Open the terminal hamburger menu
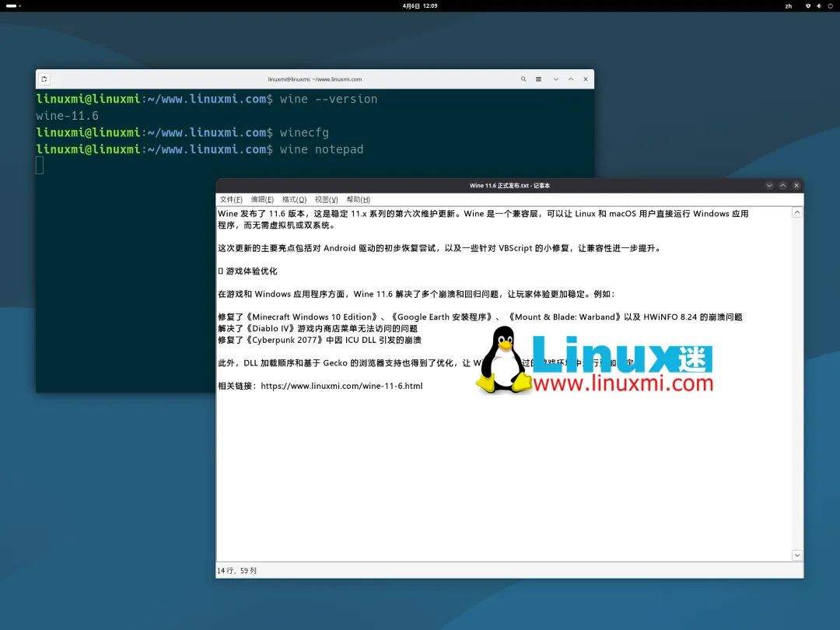The width and height of the screenshot is (840, 630). [x=538, y=79]
